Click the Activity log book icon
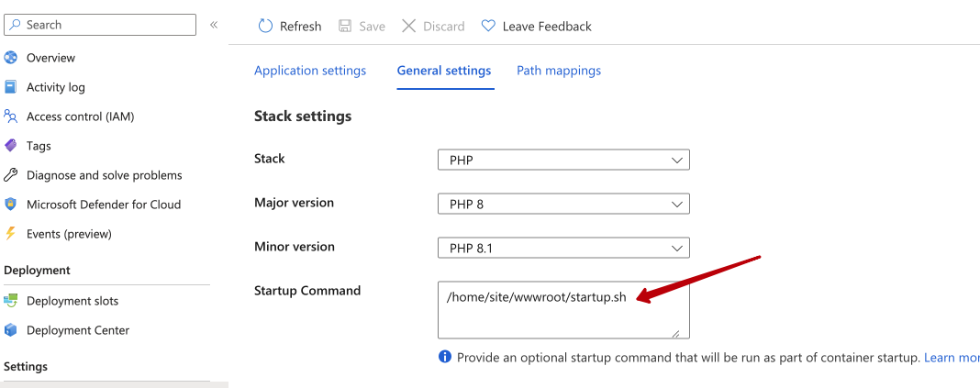 click(11, 87)
